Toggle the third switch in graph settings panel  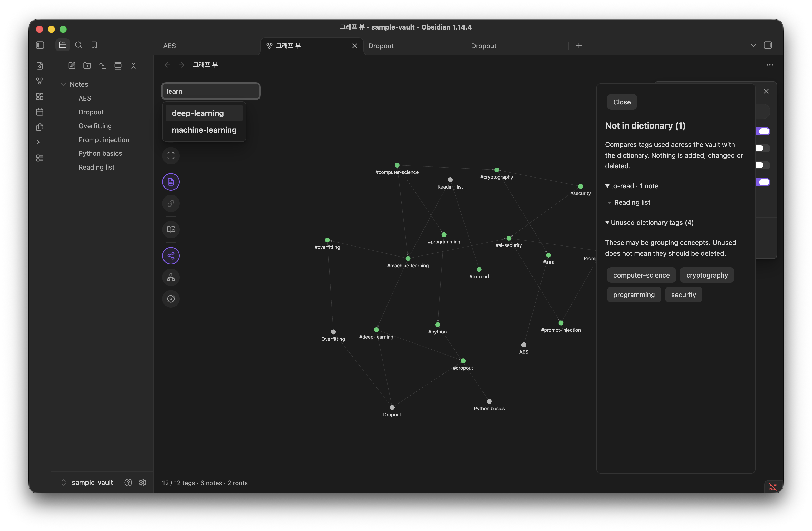(x=763, y=165)
